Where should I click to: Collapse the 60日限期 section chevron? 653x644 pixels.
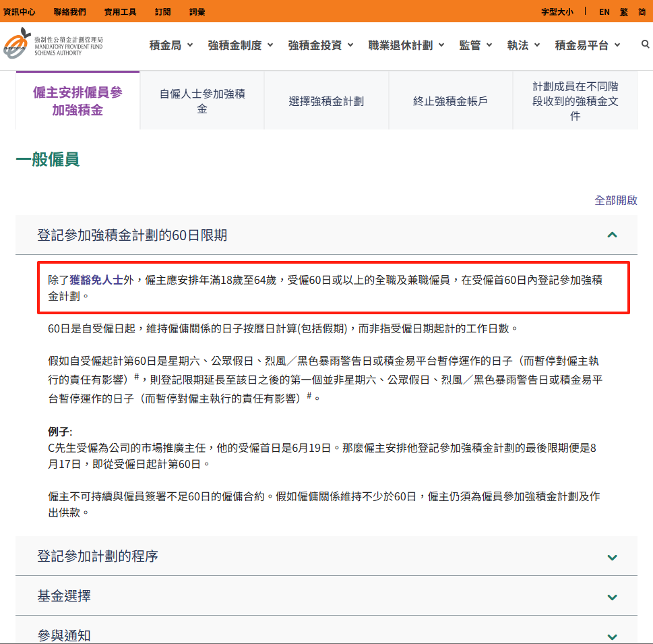(x=612, y=235)
